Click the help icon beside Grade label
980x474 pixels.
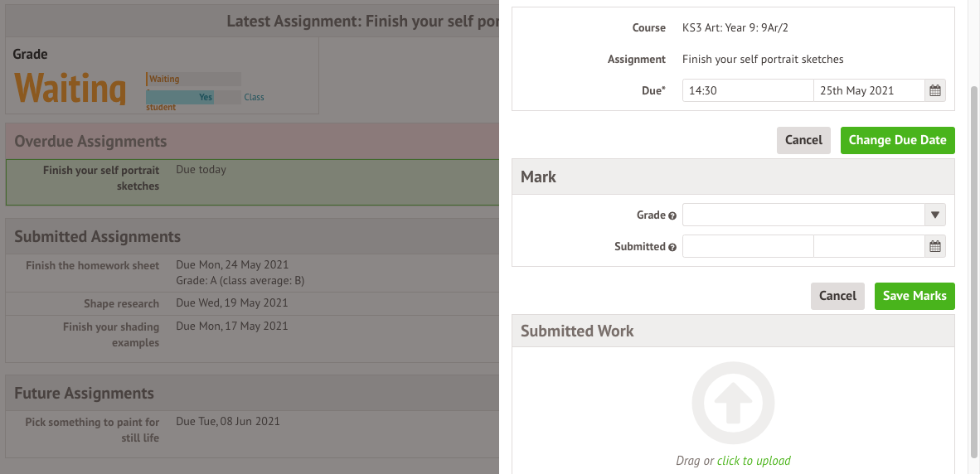pyautogui.click(x=672, y=215)
